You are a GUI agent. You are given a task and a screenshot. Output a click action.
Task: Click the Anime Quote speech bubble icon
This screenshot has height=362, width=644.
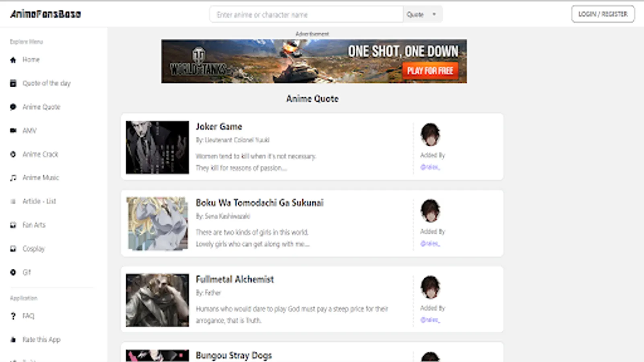click(x=13, y=107)
